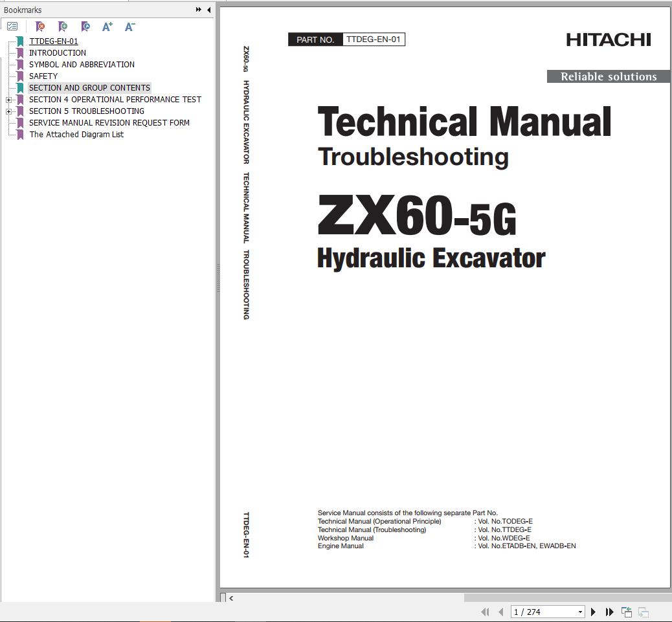The width and height of the screenshot is (672, 622).
Task: Expand SECTION 4 OPERATIONAL PERFORMANCE TEST node
Action: [8, 100]
